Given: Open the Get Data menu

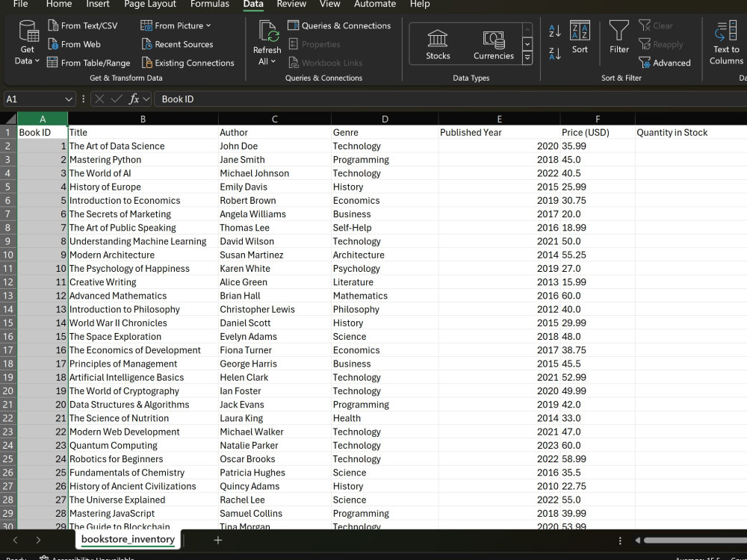Looking at the screenshot, I should (x=27, y=43).
